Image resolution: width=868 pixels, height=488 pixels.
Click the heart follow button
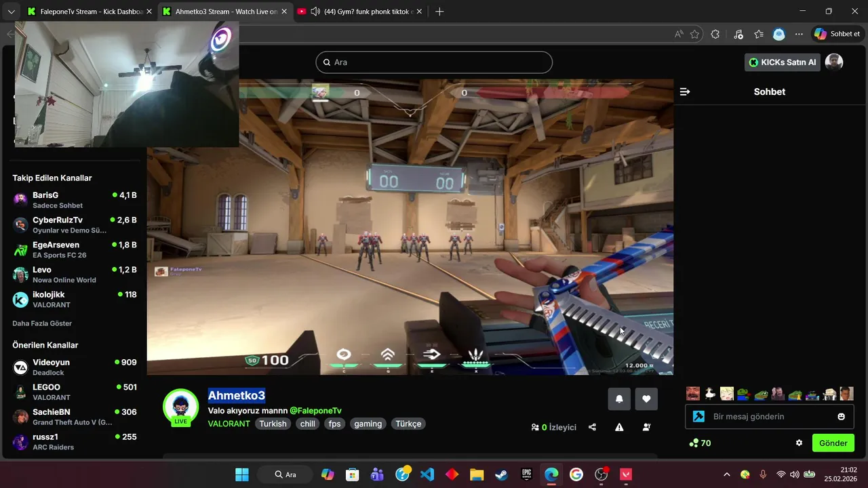click(646, 399)
